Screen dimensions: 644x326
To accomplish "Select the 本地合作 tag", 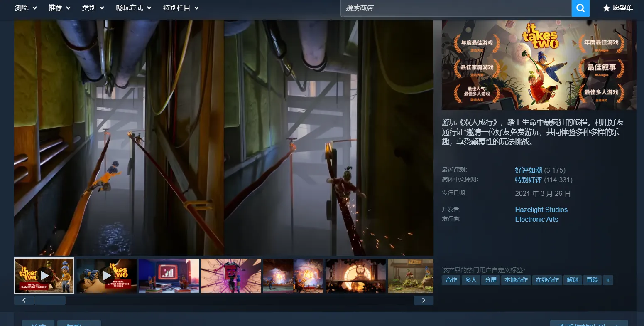I will (516, 280).
